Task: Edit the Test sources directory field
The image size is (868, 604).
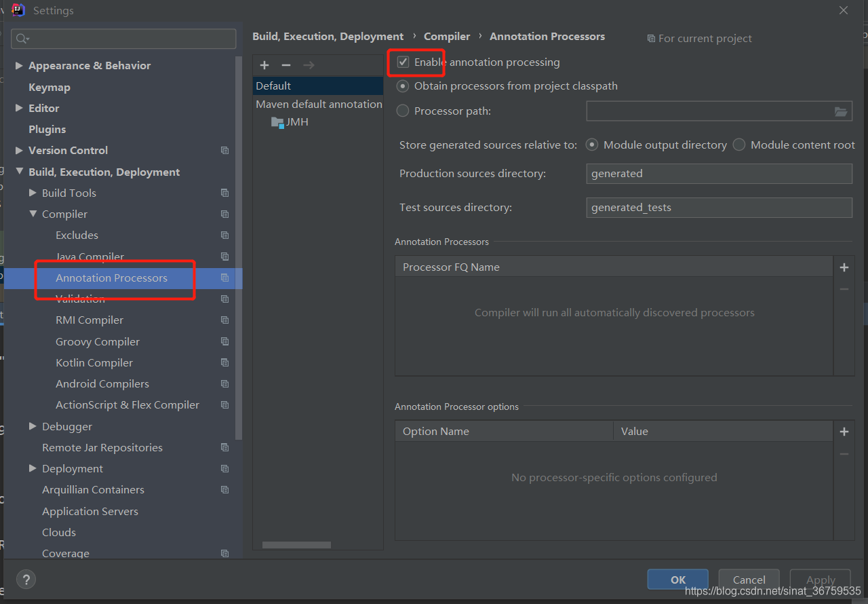Action: [x=719, y=208]
